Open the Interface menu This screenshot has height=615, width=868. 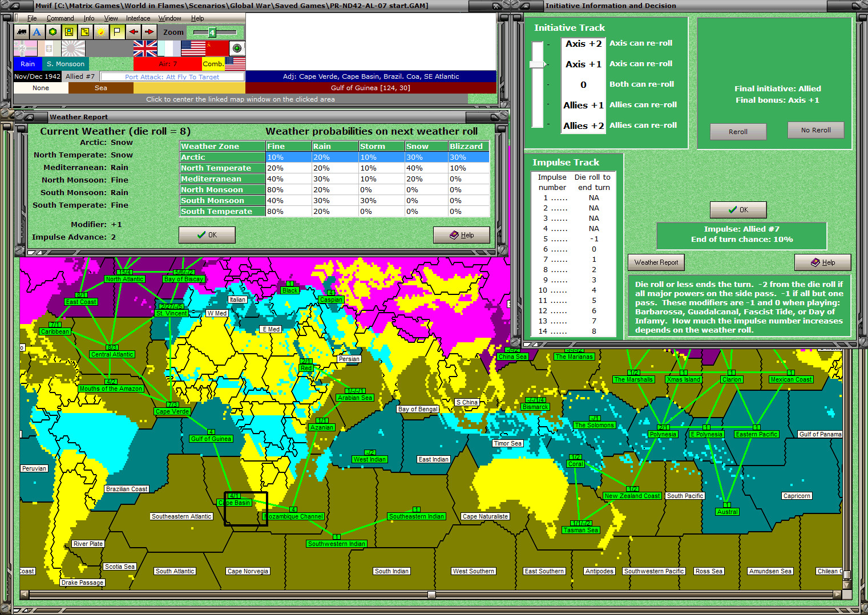tap(138, 18)
